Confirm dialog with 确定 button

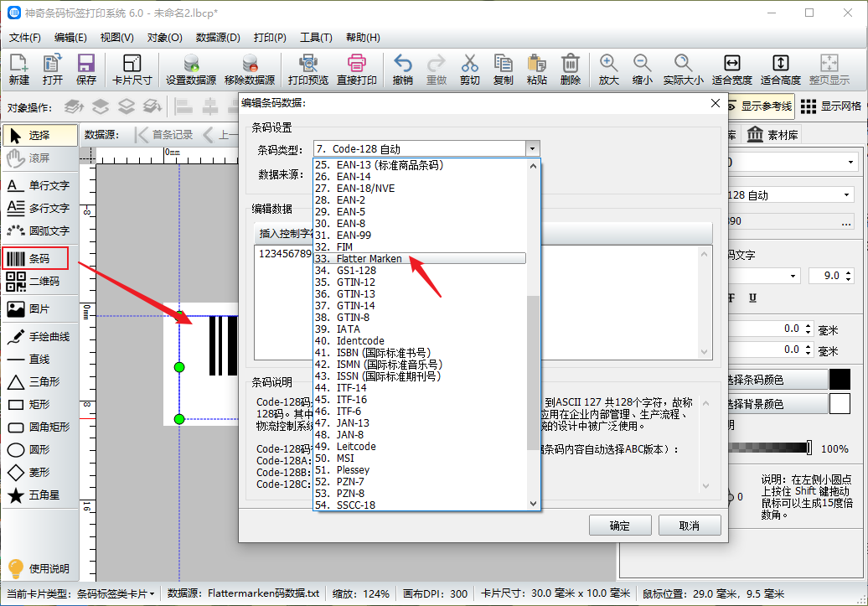(x=620, y=526)
